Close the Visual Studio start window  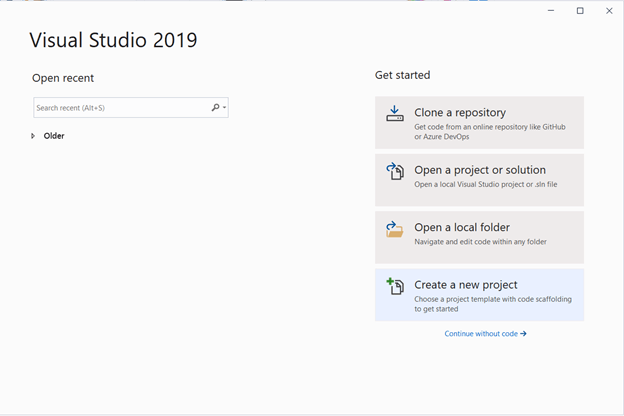pyautogui.click(x=609, y=11)
